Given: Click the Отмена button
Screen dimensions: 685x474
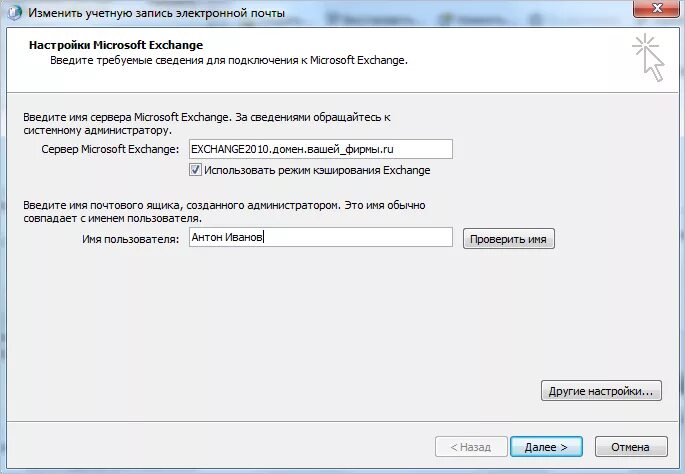Looking at the screenshot, I should [631, 447].
